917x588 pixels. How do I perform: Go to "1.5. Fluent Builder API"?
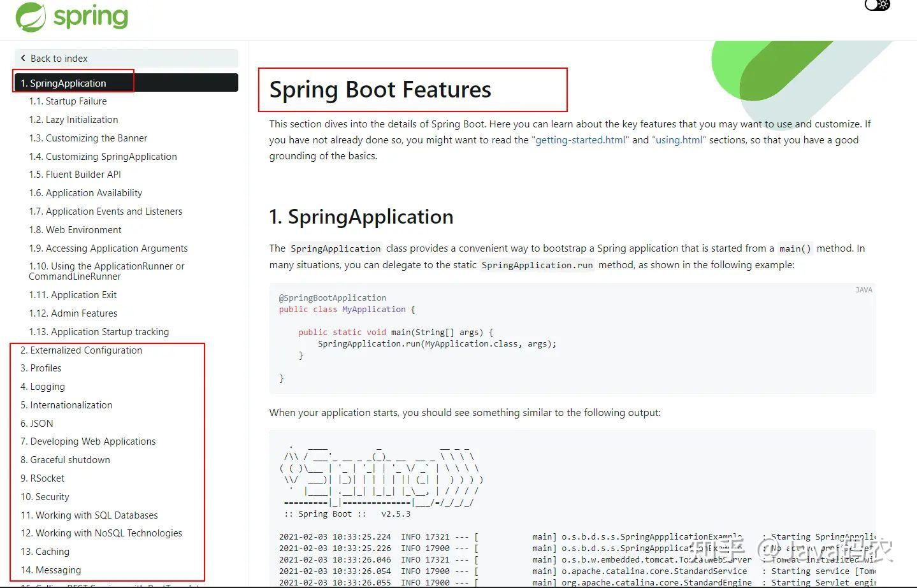[x=75, y=174]
